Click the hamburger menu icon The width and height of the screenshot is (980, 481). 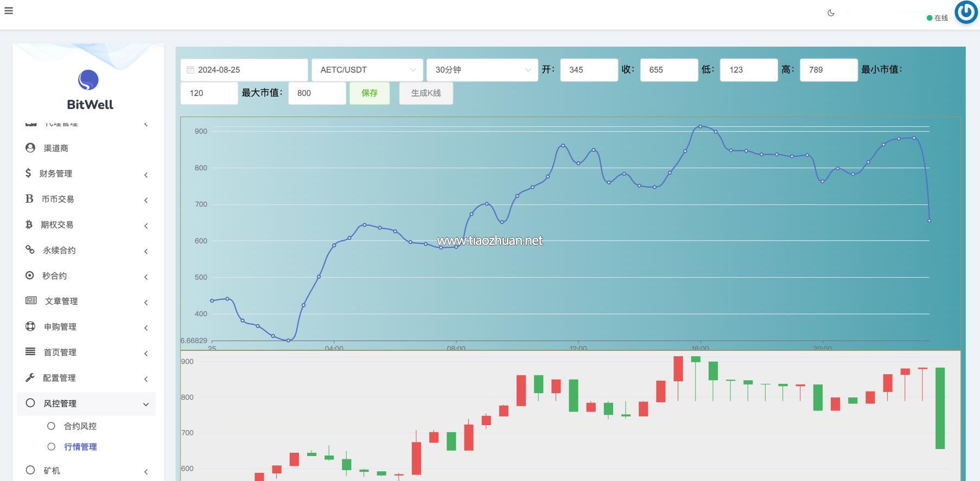point(9,11)
